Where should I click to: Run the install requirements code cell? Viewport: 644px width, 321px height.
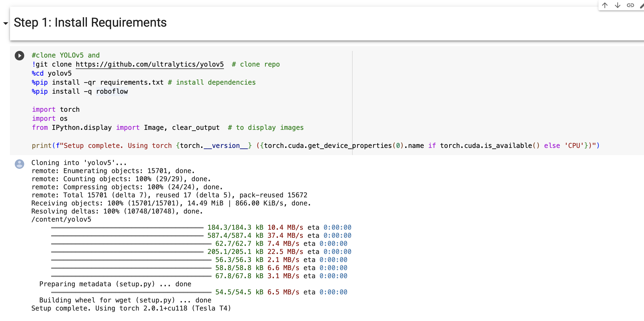(x=19, y=55)
